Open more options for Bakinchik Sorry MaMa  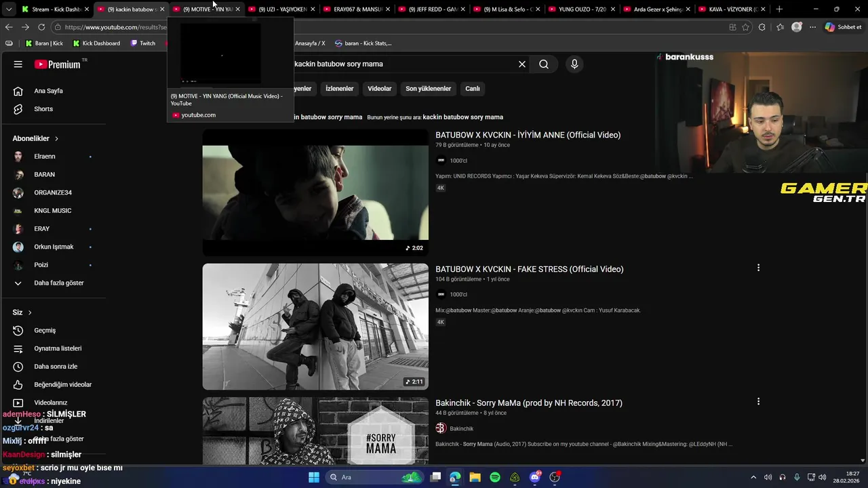(x=758, y=401)
